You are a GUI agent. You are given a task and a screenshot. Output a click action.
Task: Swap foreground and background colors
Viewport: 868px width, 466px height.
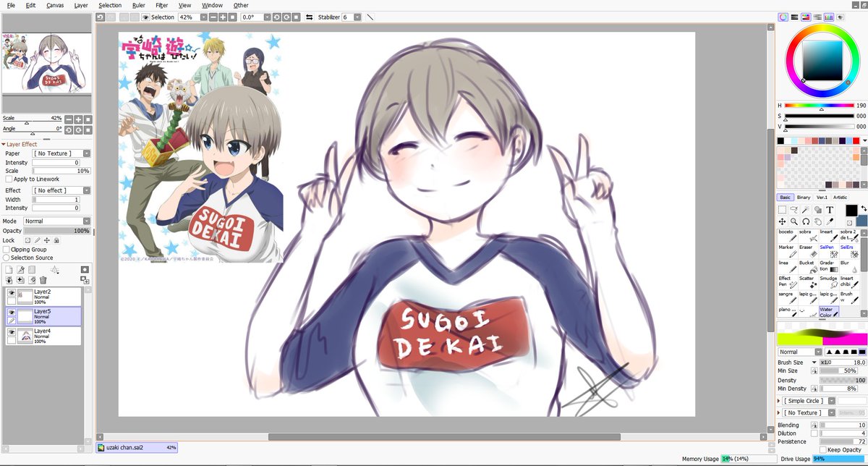click(x=863, y=208)
